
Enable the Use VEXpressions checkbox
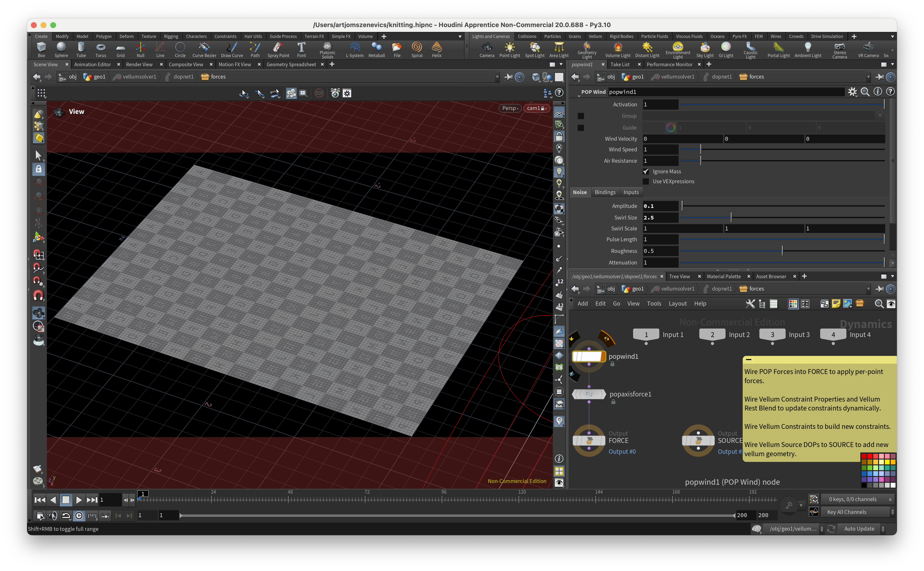(646, 181)
